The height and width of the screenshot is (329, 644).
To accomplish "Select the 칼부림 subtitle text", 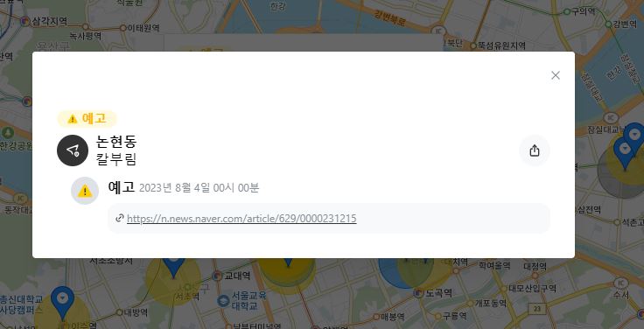I will [115, 159].
